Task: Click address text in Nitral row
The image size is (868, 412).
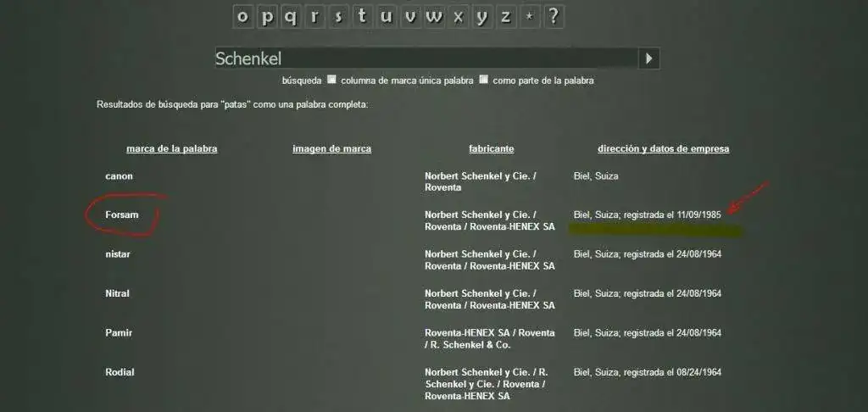Action: (648, 293)
